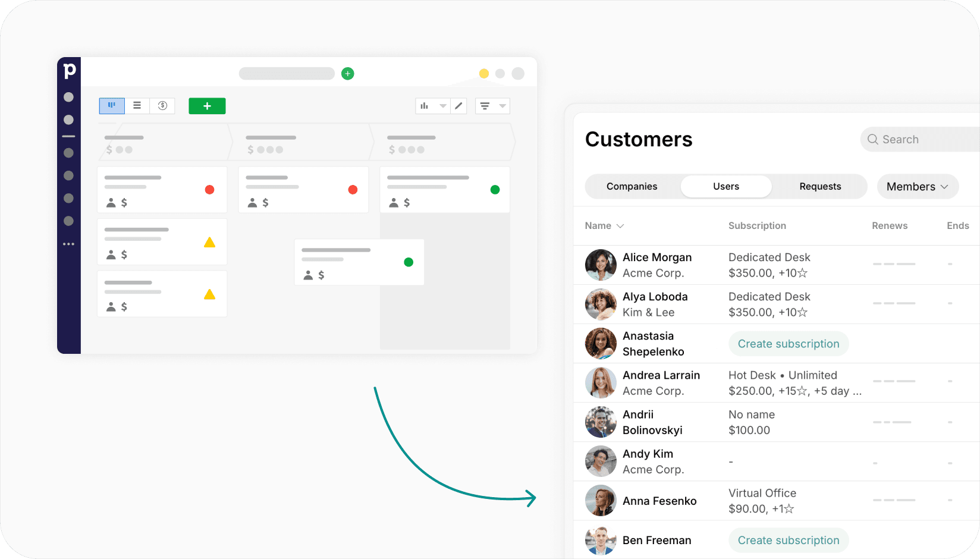Open the Members dropdown
This screenshot has height=559, width=980.
pyautogui.click(x=917, y=186)
